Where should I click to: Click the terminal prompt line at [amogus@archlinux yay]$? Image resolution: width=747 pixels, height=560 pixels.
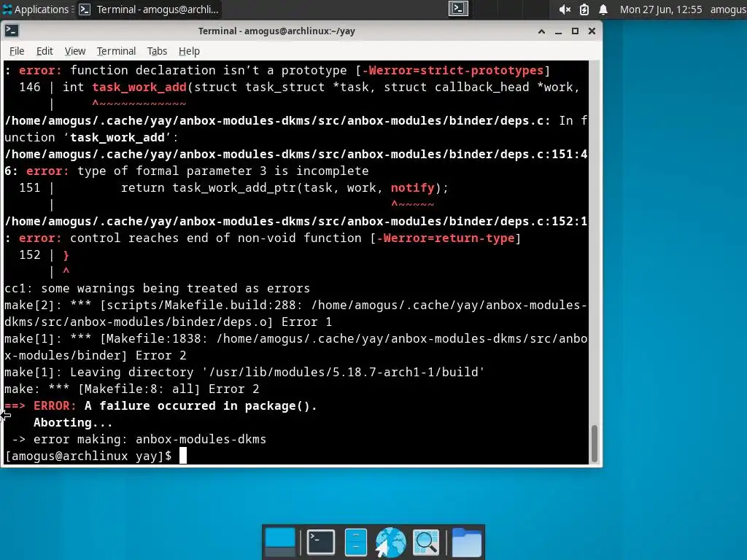pyautogui.click(x=88, y=456)
